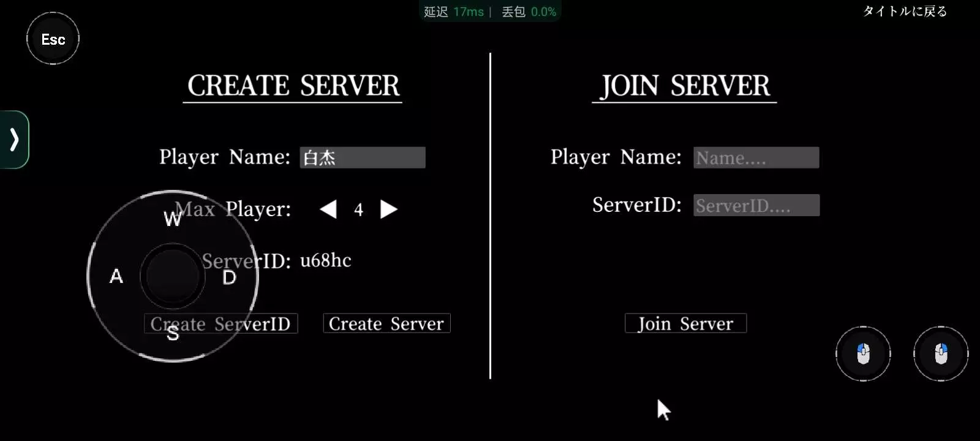Click the Create ServerID button

221,323
